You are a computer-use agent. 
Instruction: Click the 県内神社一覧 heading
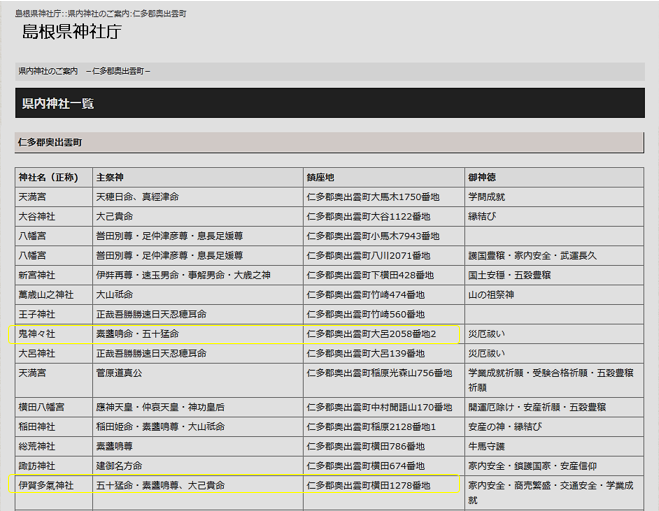point(58,103)
